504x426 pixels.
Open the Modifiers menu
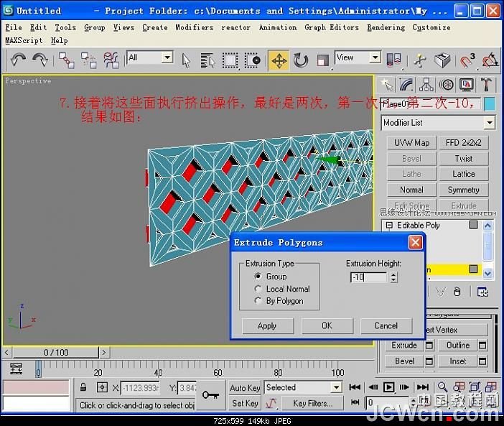(x=194, y=27)
